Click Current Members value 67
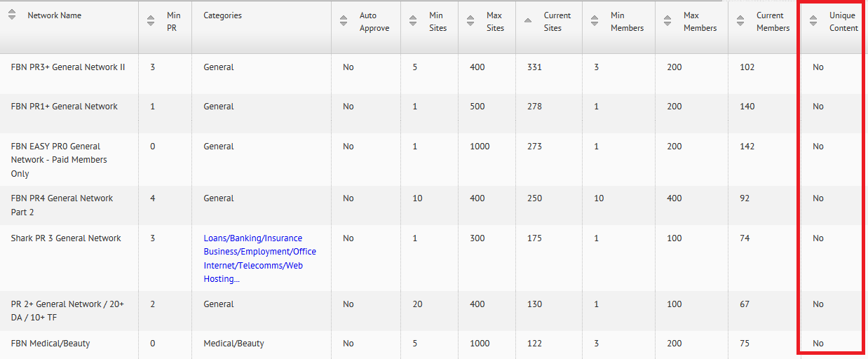 [x=745, y=304]
